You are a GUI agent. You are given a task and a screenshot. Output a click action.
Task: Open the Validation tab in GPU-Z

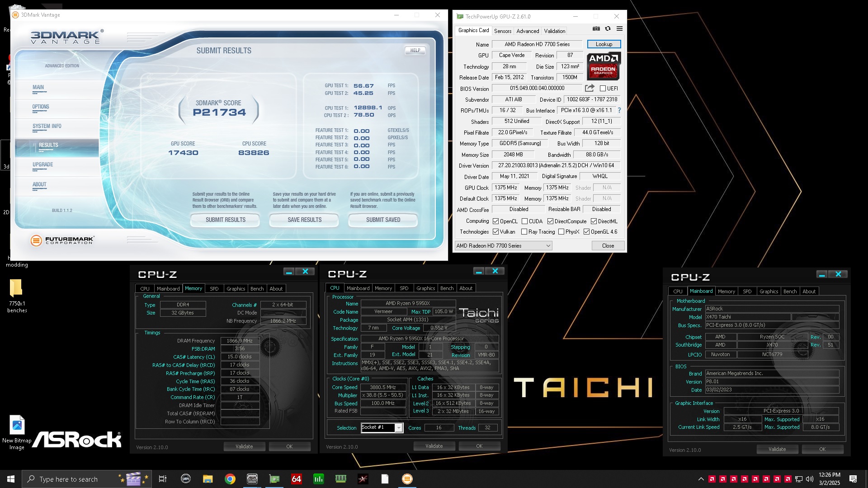point(554,31)
